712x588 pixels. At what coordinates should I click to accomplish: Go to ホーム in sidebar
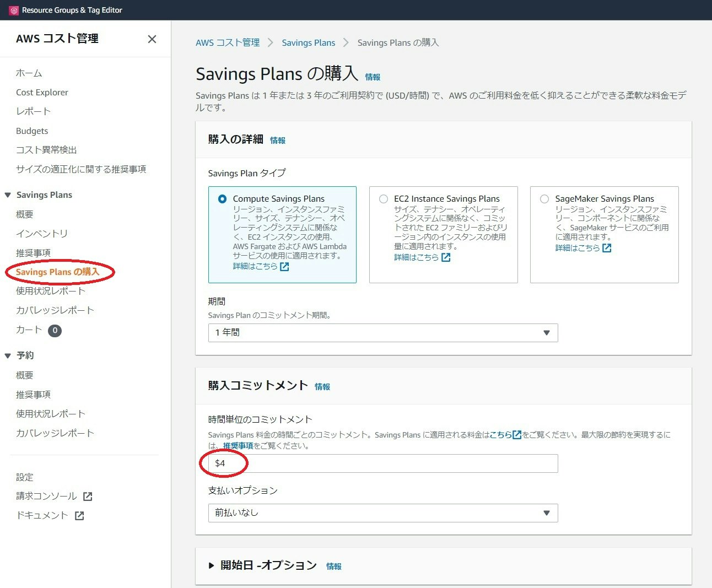click(x=29, y=73)
